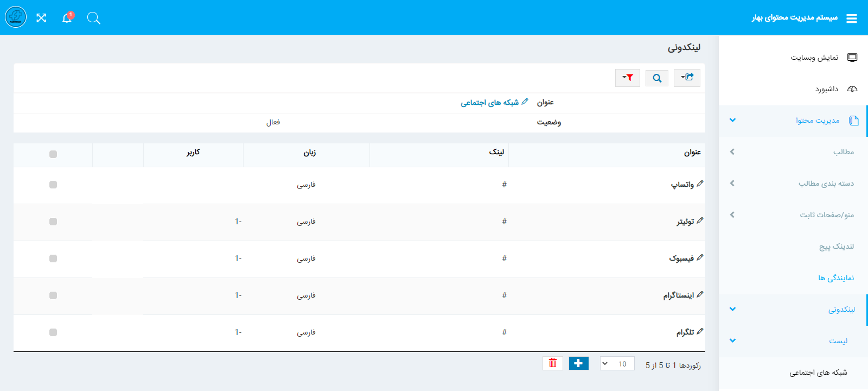This screenshot has width=868, height=391.
Task: Select the checkbox for the توئیتر row
Action: (53, 222)
